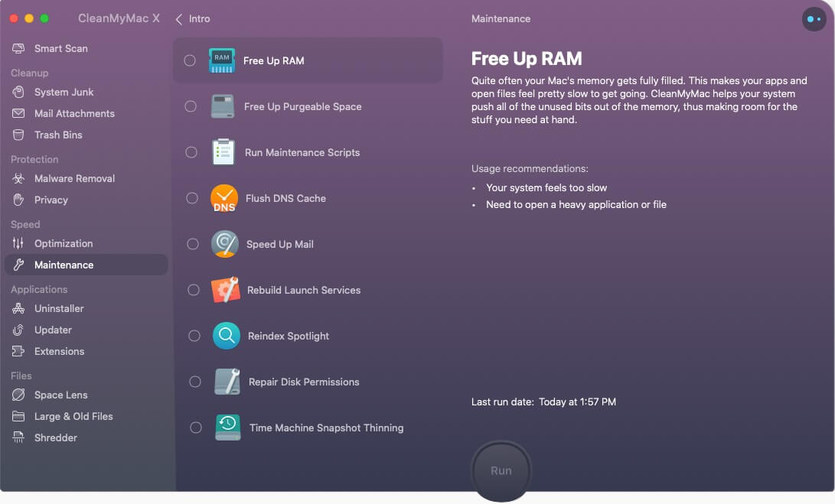The image size is (835, 504).
Task: Click the CleanMyMac X title text
Action: (x=119, y=18)
